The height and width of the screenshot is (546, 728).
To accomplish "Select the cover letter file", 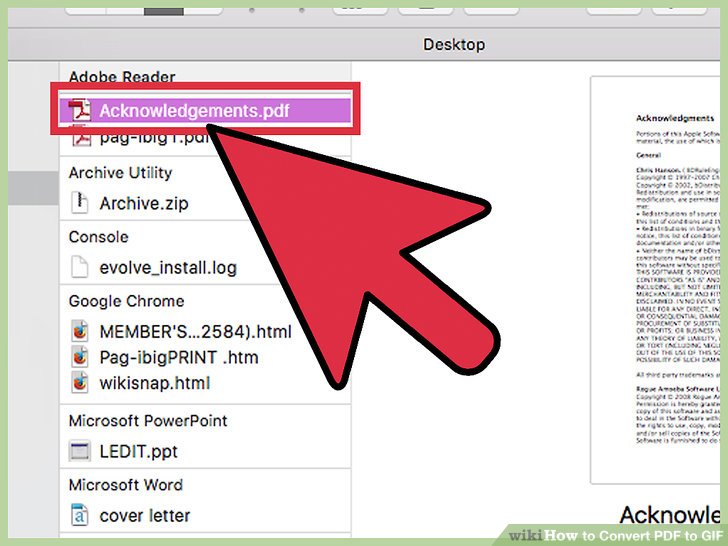I will [144, 516].
